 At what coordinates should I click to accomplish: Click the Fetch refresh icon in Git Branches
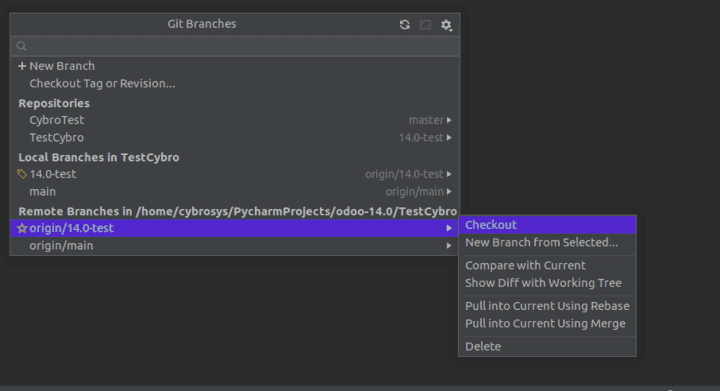click(x=405, y=25)
